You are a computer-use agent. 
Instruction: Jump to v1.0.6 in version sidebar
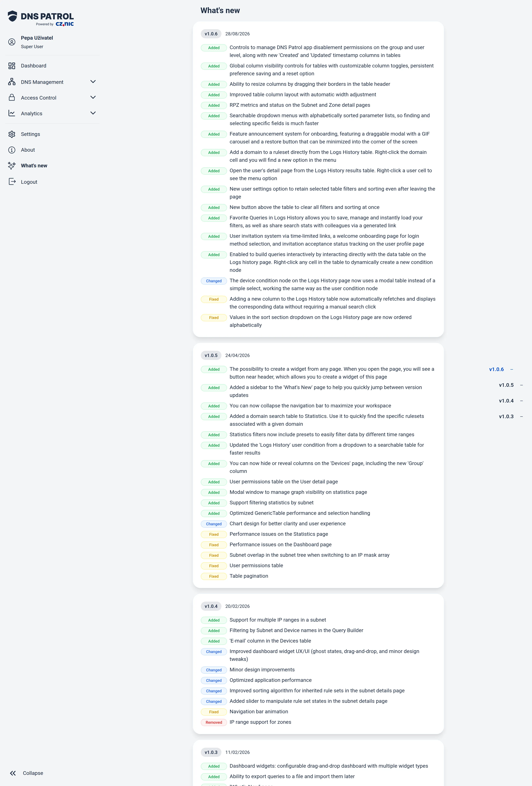[496, 369]
